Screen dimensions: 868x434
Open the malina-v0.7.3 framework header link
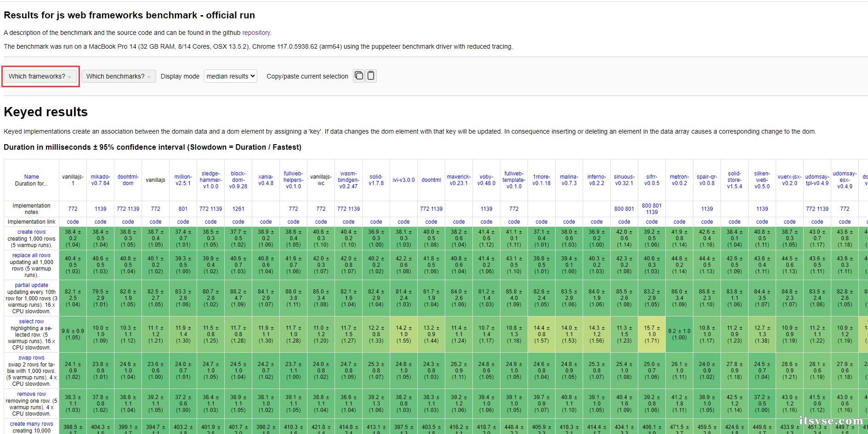[x=569, y=180]
